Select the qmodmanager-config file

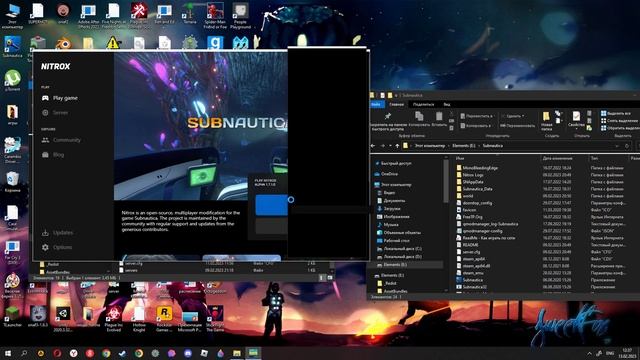pyautogui.click(x=482, y=231)
